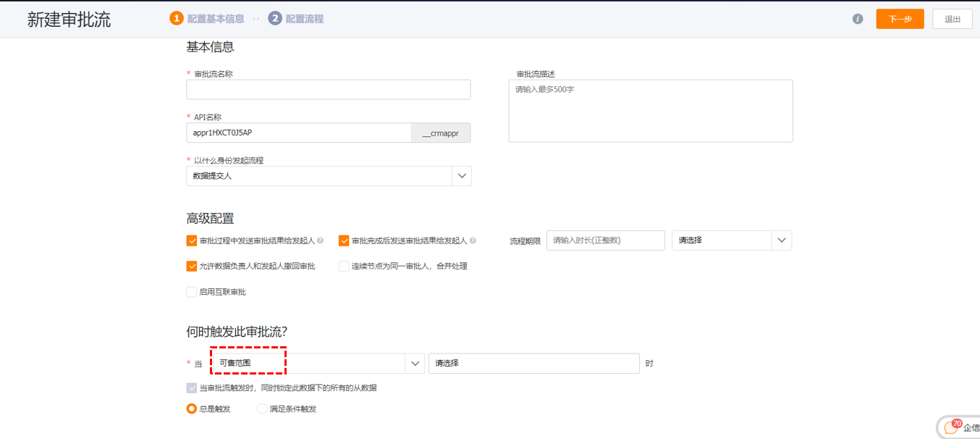
Task: Uncheck 允许数据负责人和发起人撤回审批 checkbox
Action: click(192, 266)
